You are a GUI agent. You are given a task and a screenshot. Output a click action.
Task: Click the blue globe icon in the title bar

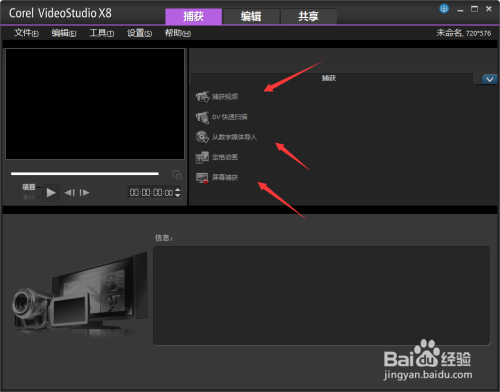444,9
